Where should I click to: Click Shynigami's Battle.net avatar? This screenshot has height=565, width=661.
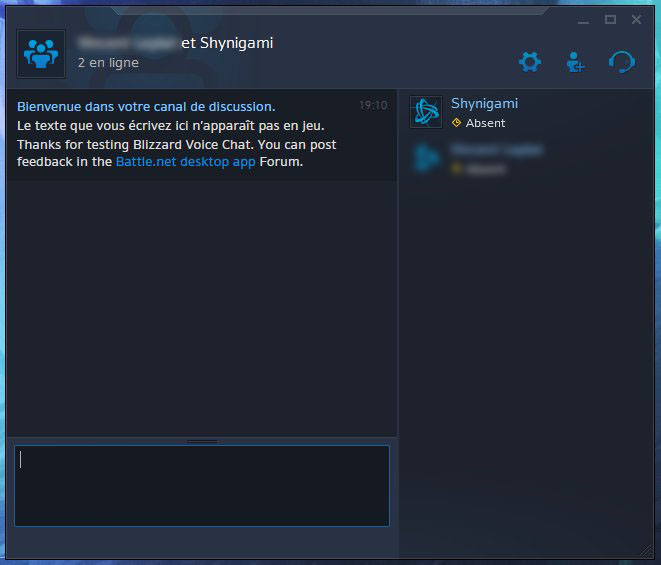(426, 112)
